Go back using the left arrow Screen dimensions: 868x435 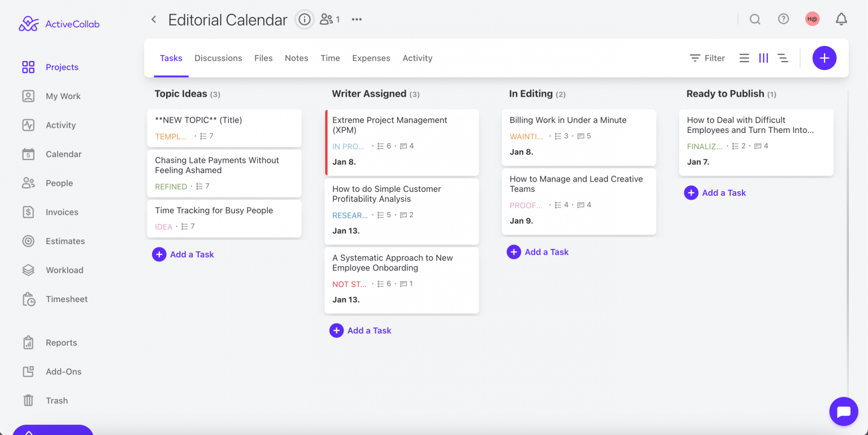pyautogui.click(x=153, y=20)
